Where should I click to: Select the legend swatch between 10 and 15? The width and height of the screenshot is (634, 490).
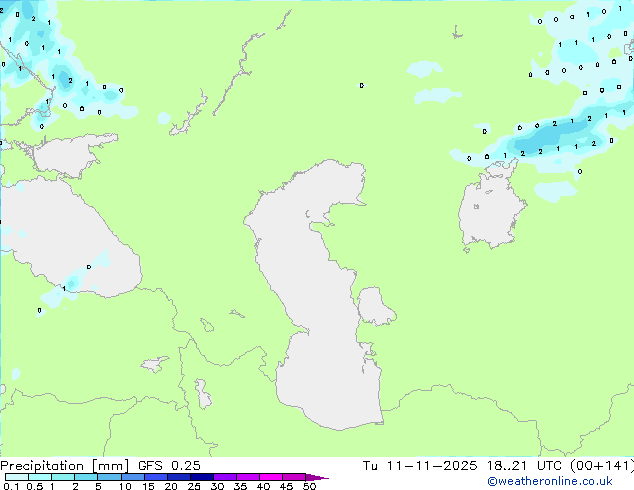tap(132, 477)
